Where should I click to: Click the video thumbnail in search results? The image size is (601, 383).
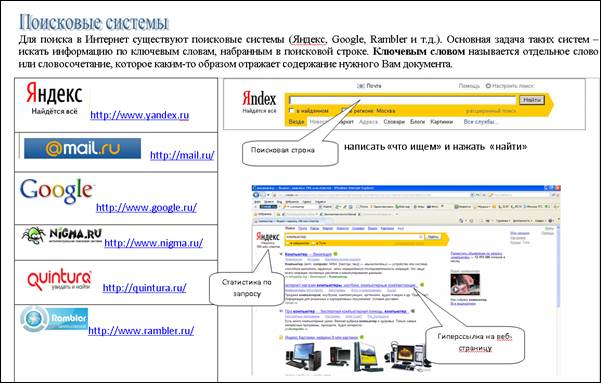[465, 284]
